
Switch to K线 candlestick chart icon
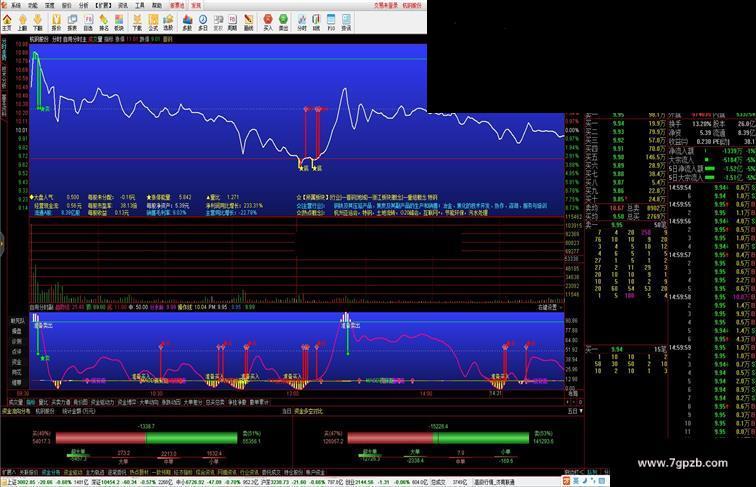pyautogui.click(x=316, y=22)
